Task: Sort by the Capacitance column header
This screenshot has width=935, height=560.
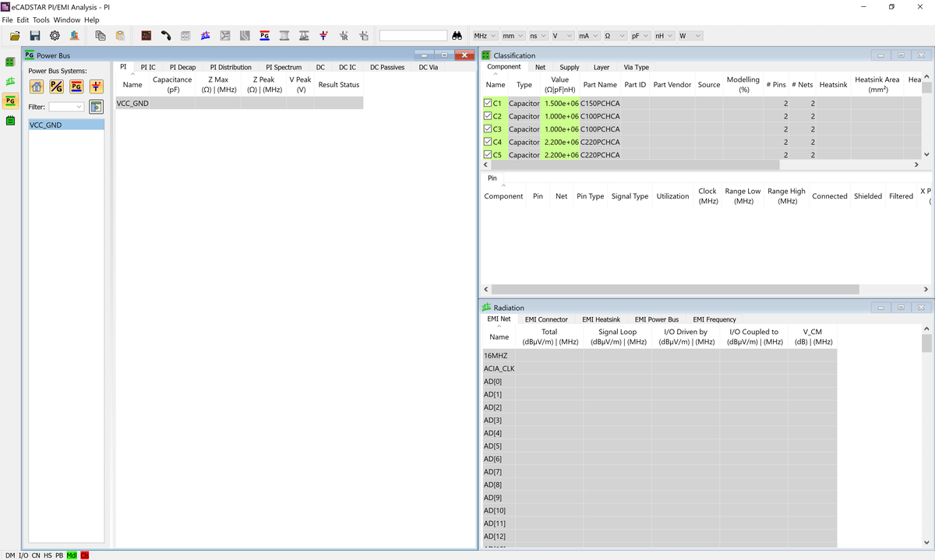Action: pyautogui.click(x=172, y=84)
